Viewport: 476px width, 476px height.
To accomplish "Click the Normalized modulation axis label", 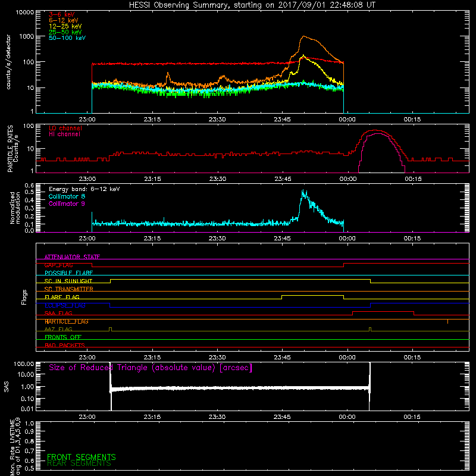I will 15,208.
